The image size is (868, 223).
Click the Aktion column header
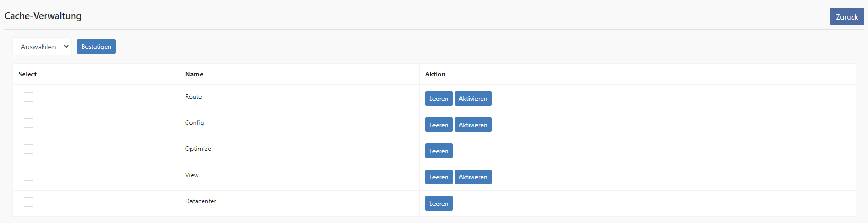[435, 74]
